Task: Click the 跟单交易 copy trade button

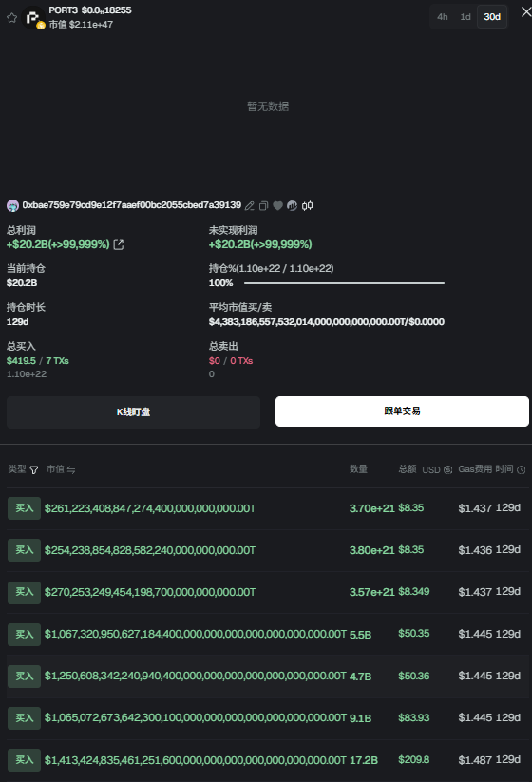Action: pos(402,411)
